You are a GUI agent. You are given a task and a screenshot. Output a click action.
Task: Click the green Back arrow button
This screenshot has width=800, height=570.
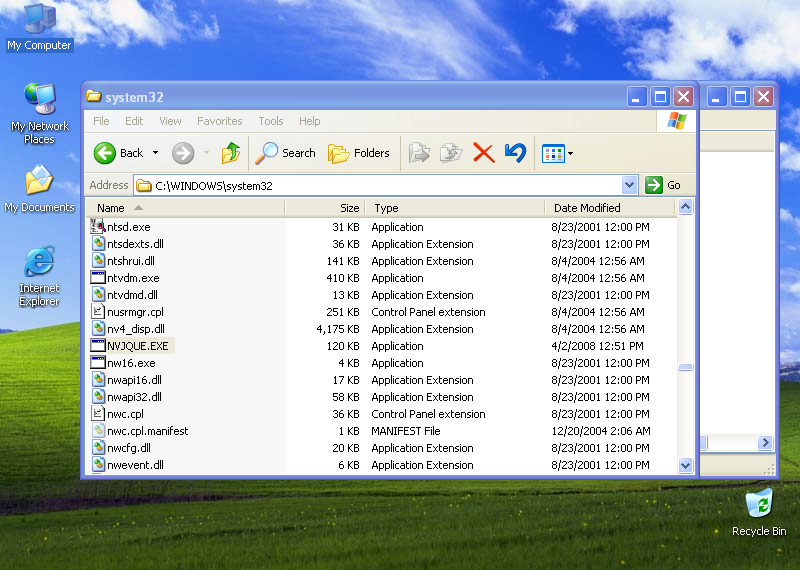[105, 153]
